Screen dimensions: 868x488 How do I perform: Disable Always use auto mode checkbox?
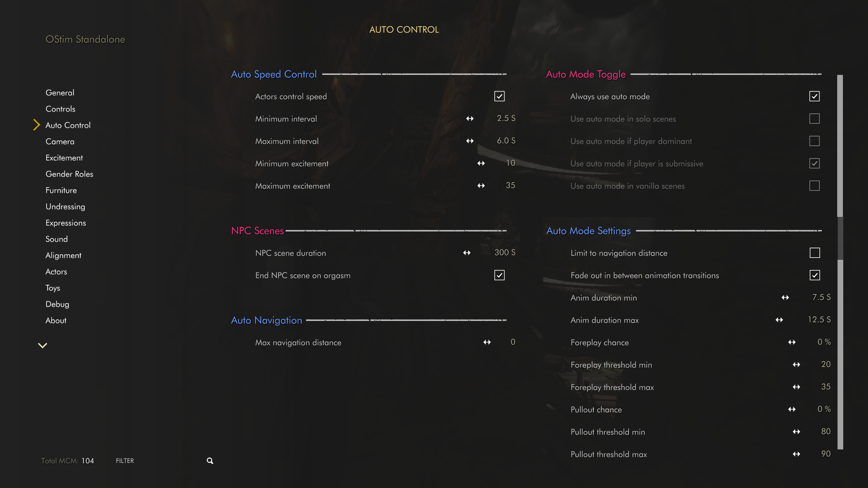point(814,96)
